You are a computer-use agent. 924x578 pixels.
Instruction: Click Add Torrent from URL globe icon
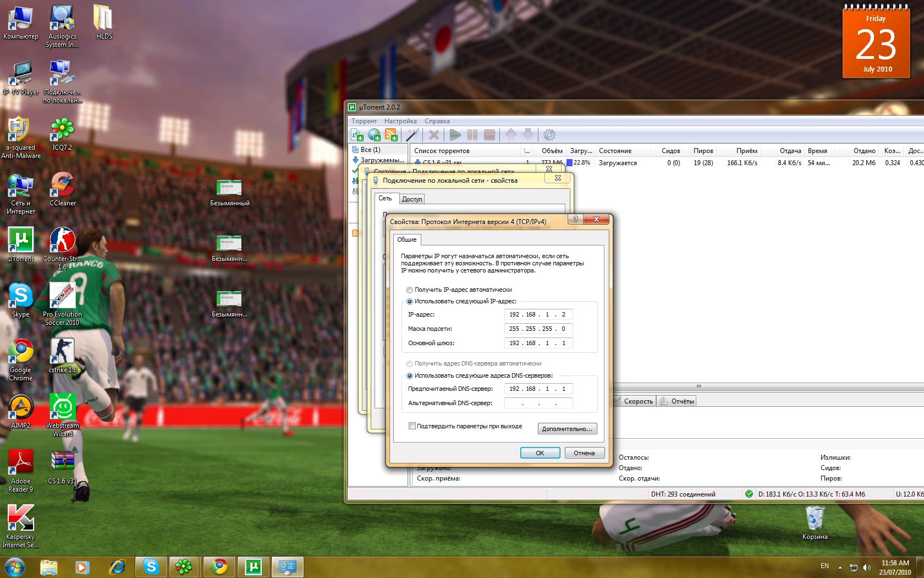pyautogui.click(x=374, y=135)
